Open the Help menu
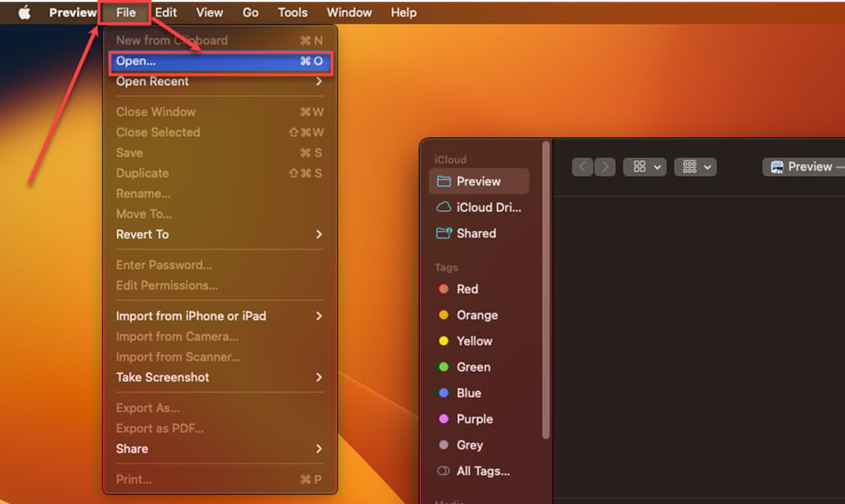The width and height of the screenshot is (845, 504). [404, 12]
